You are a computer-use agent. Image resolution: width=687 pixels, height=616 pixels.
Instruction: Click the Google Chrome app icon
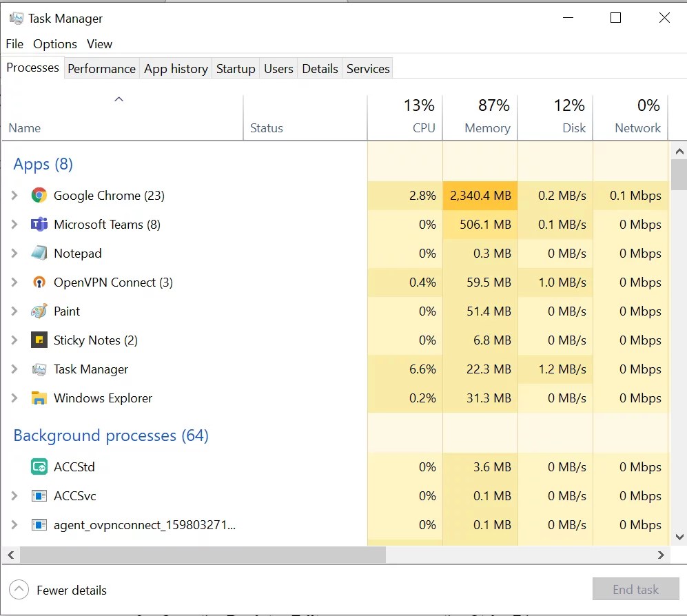click(39, 196)
